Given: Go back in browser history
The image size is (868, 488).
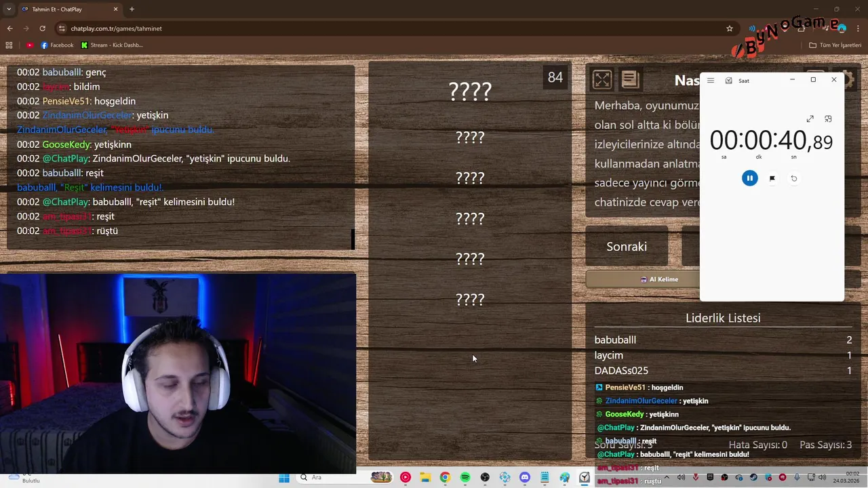Looking at the screenshot, I should (9, 28).
